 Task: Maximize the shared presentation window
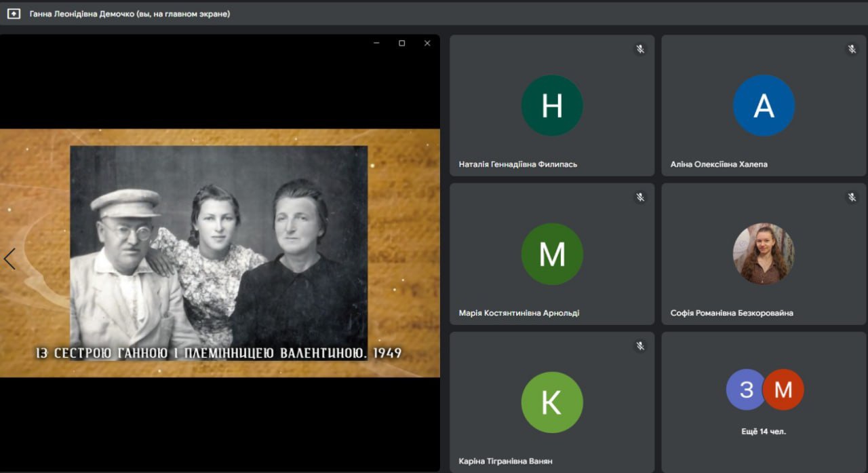pyautogui.click(x=401, y=43)
